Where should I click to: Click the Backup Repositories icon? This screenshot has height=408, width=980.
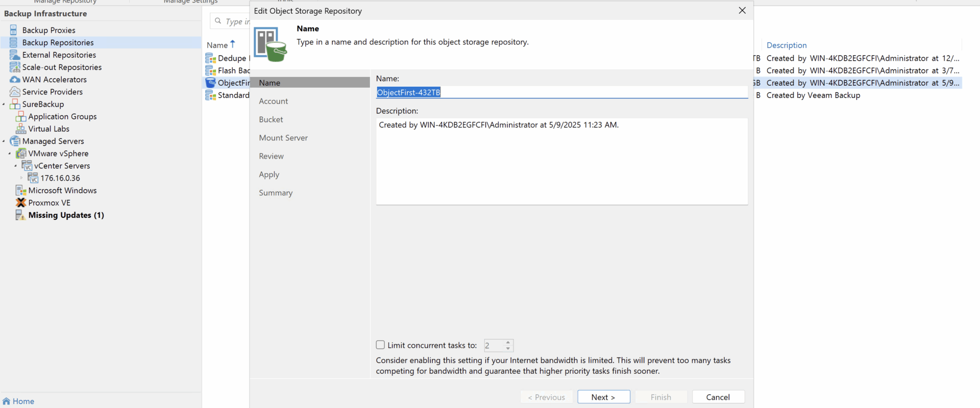14,42
